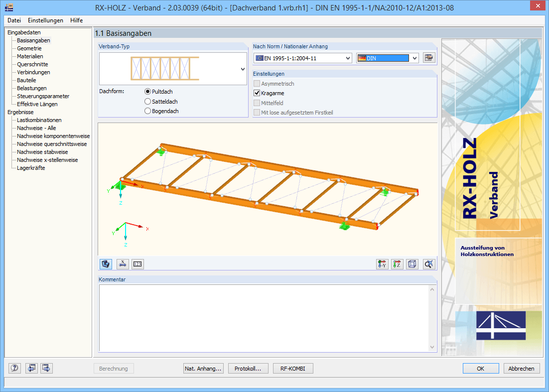Image resolution: width=549 pixels, height=392 pixels.
Task: Select Nachweise komponentenweise in the navigator
Action: click(x=53, y=136)
